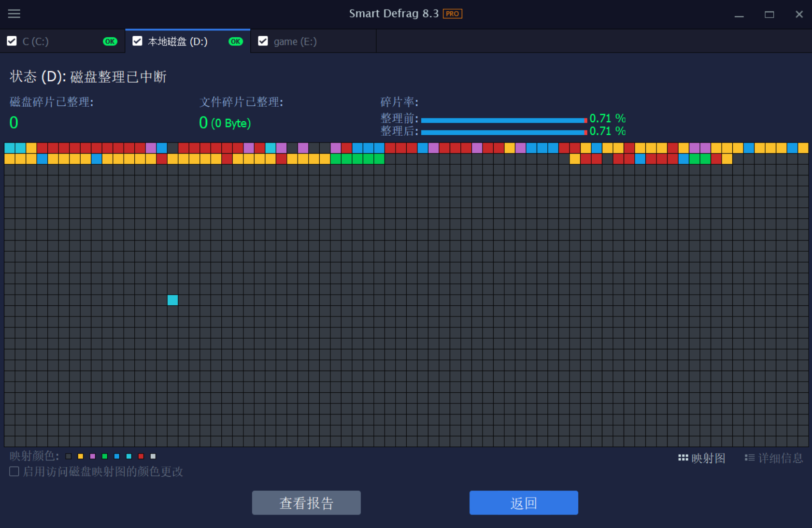Image resolution: width=812 pixels, height=528 pixels.
Task: Close the Smart Defrag window
Action: click(x=799, y=14)
